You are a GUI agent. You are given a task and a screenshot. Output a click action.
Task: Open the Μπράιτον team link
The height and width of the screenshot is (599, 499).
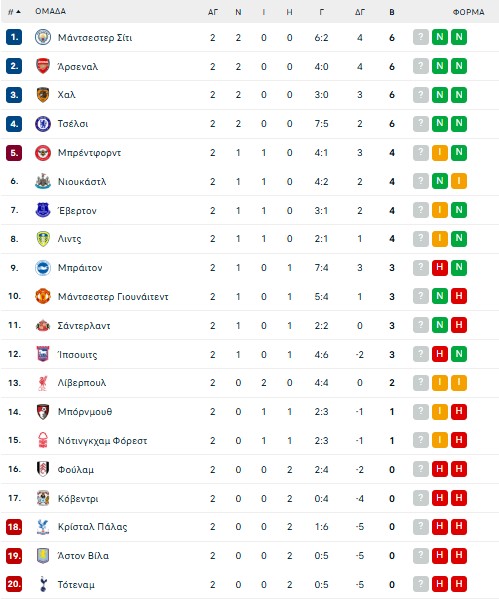point(80,268)
